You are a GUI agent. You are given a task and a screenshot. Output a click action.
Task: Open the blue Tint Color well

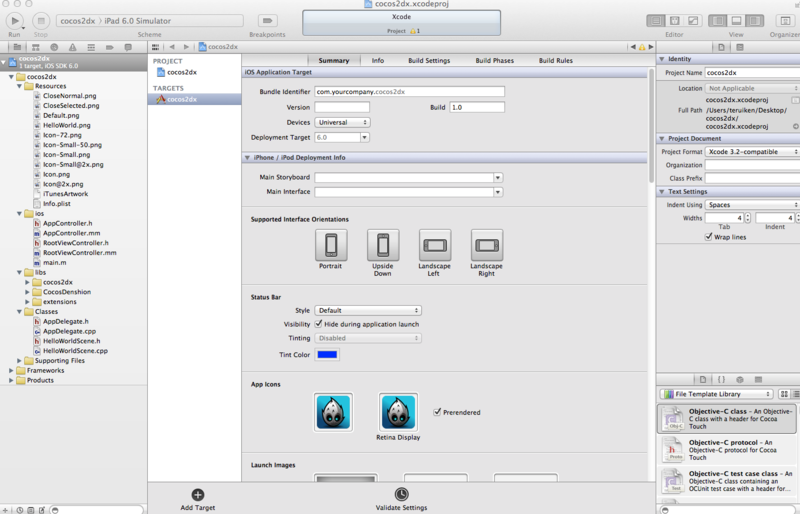click(327, 354)
